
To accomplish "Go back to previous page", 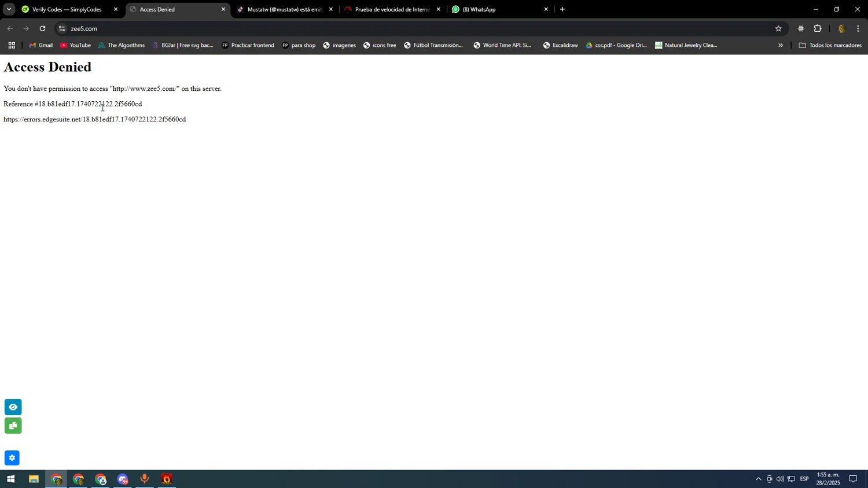I will pos(10,28).
